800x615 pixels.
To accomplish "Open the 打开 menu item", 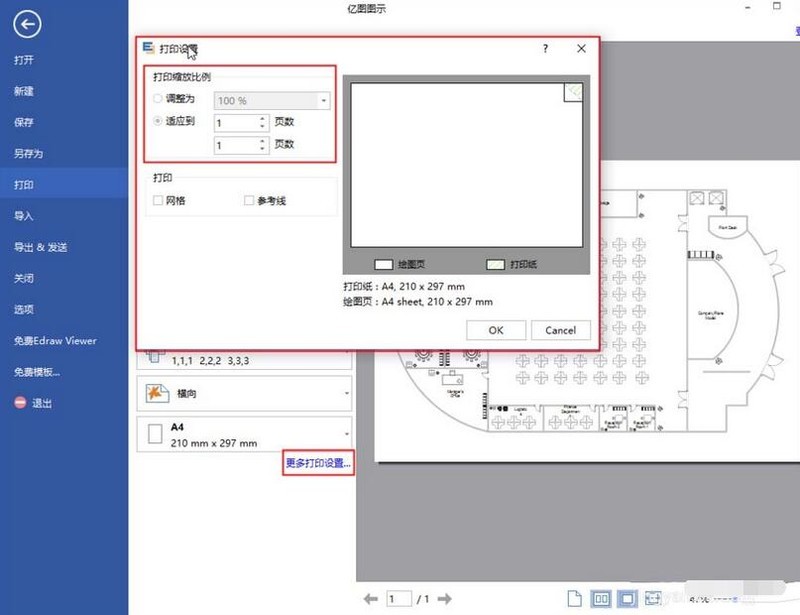I will click(24, 60).
